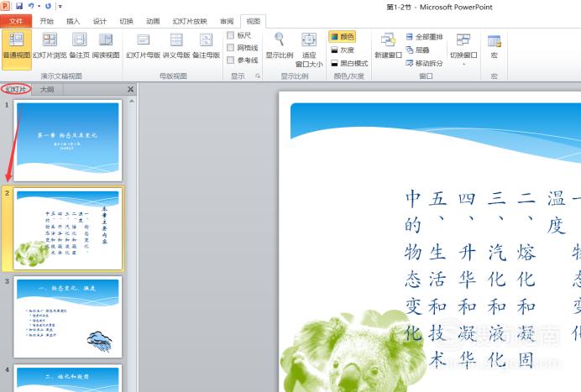This screenshot has height=392, width=581.
Task: Select the 幻灯片 pane tab
Action: (x=16, y=89)
